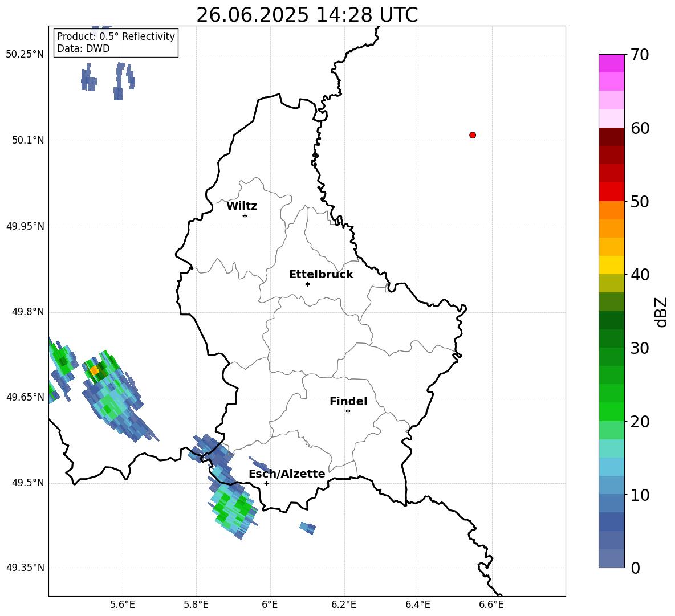Click the Data: DWD text
Viewport: 675px width, 616px height.
(x=83, y=48)
